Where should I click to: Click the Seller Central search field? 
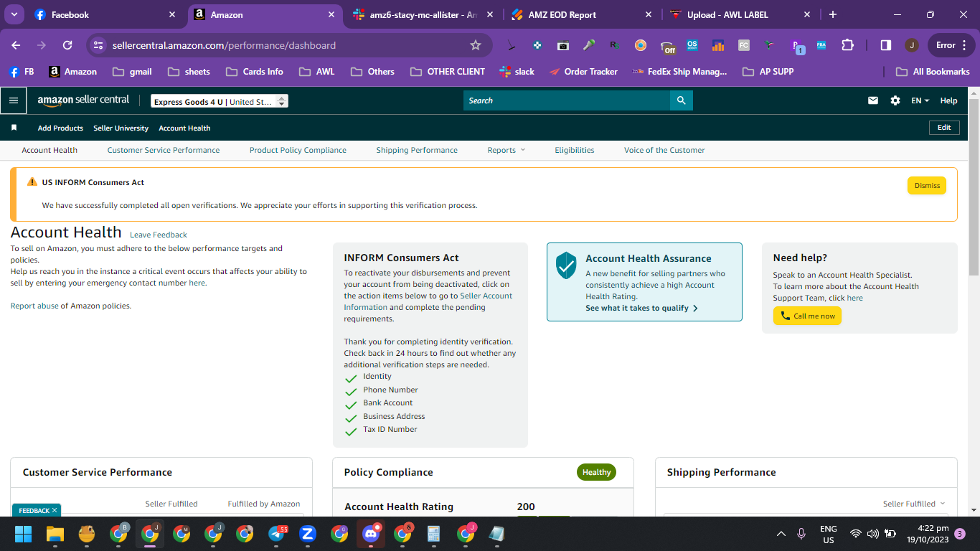[x=567, y=100]
